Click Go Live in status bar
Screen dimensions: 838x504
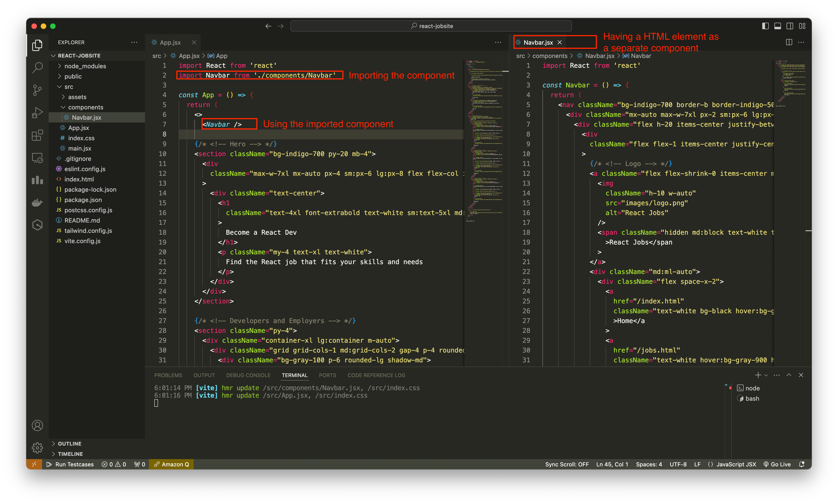(x=777, y=464)
